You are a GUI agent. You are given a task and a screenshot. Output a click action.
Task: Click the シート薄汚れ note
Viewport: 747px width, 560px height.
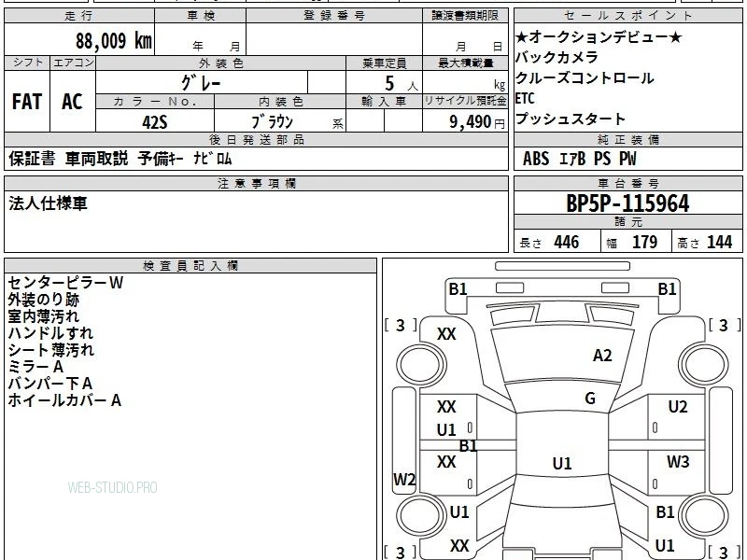51,350
